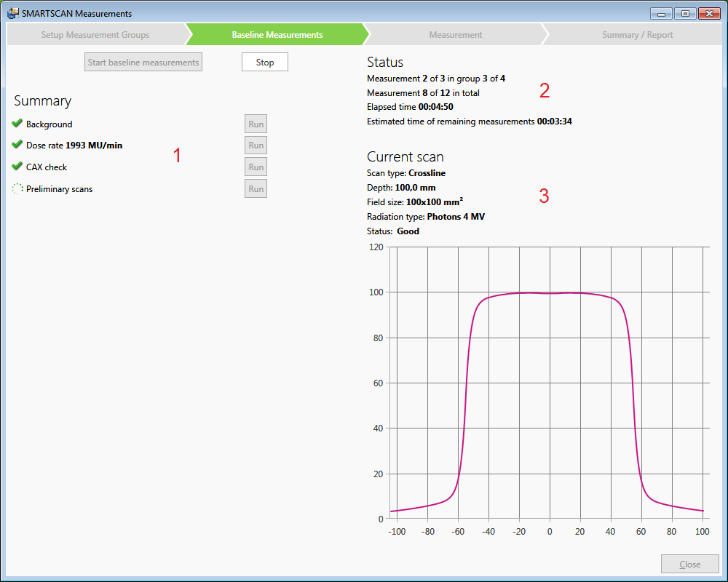Run the Background measurement
Screen dimensions: 728x582
256,124
